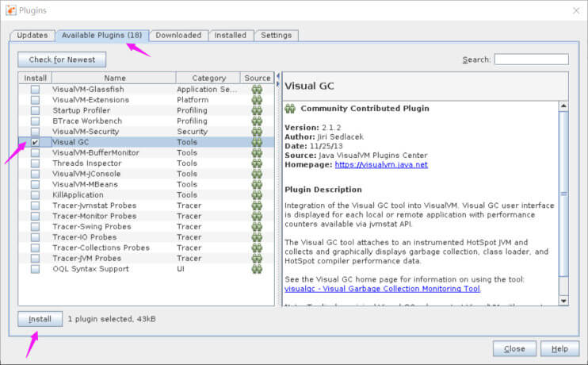Sort by the Source column header
Image resolution: width=588 pixels, height=365 pixels.
[258, 78]
